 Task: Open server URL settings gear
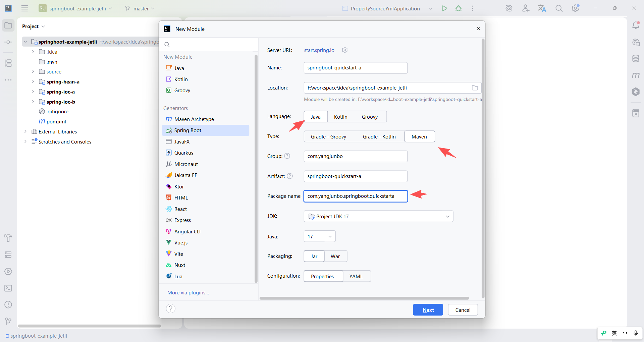[x=345, y=50]
